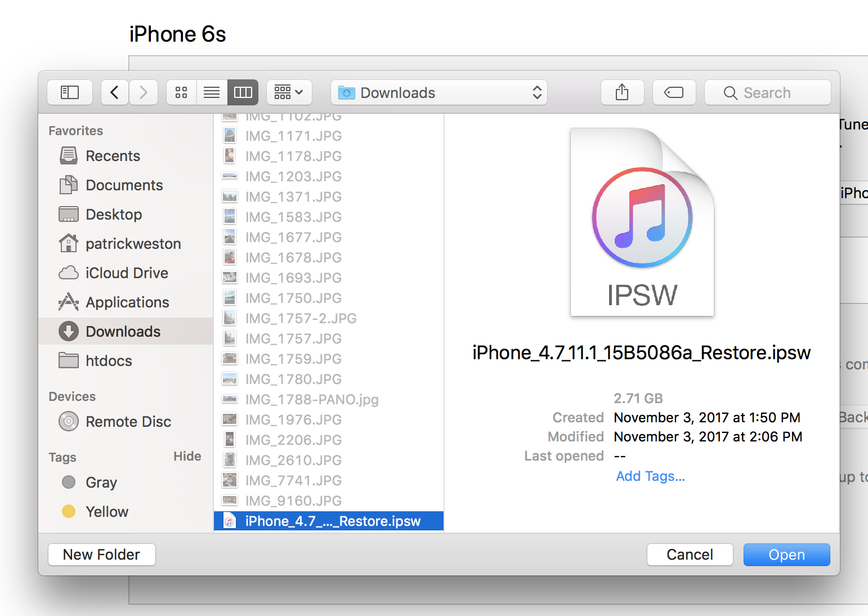This screenshot has height=616, width=868.
Task: Click the Add Tags… link
Action: 651,476
